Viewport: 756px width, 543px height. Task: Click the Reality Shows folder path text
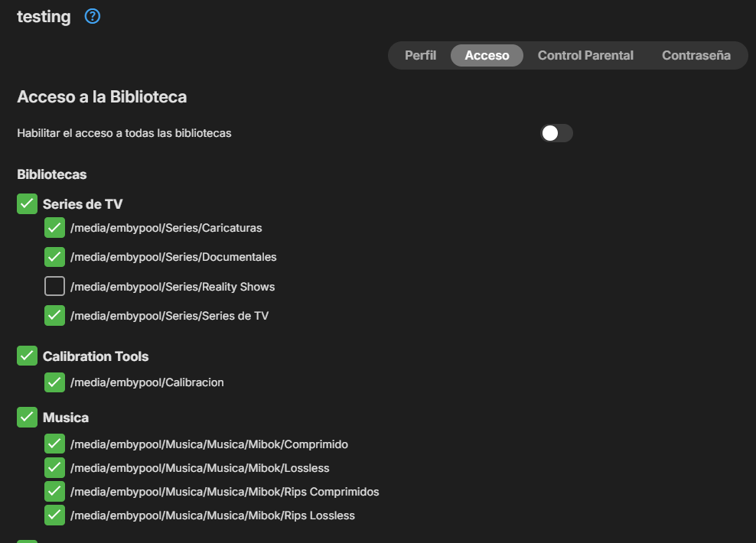pyautogui.click(x=172, y=287)
